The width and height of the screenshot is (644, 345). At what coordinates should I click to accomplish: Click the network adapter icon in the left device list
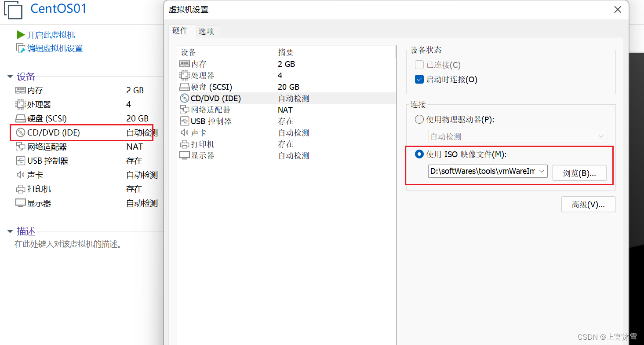[x=21, y=147]
